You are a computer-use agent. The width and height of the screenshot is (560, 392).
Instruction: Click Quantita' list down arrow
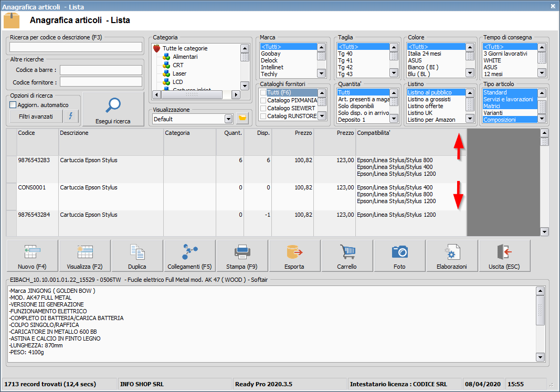click(394, 119)
